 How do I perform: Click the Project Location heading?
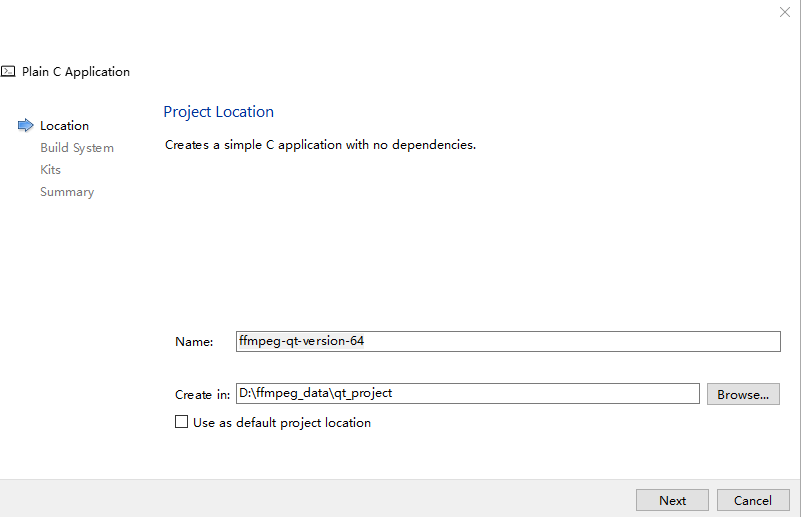pyautogui.click(x=218, y=112)
